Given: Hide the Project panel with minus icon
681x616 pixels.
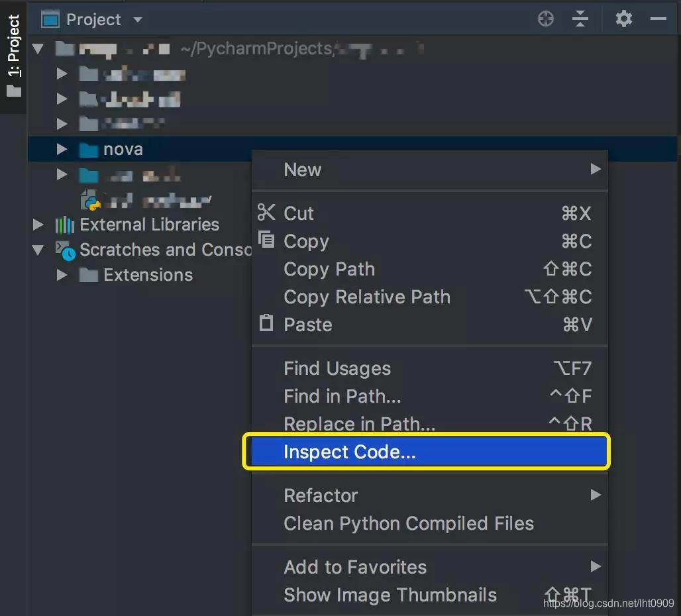Looking at the screenshot, I should (658, 19).
